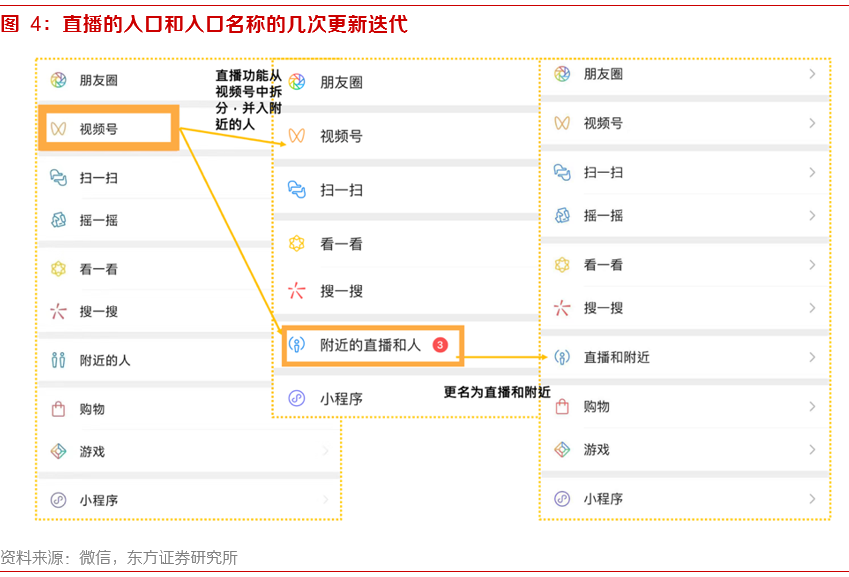Tap 朋友圈 icon in third panel
Image resolution: width=849 pixels, height=577 pixels.
(562, 74)
